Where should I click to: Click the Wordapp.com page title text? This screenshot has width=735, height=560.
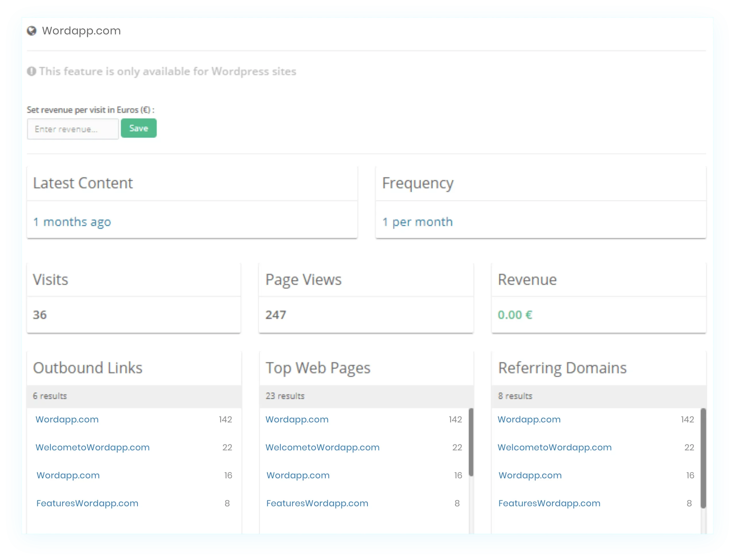[x=81, y=31]
